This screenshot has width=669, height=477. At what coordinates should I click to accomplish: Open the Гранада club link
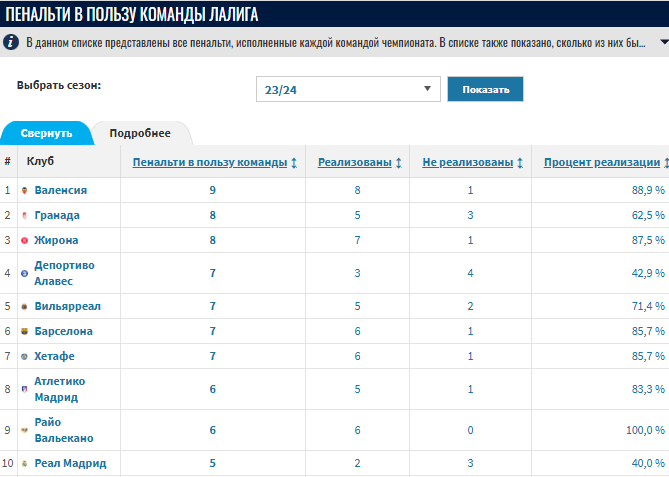pos(57,215)
